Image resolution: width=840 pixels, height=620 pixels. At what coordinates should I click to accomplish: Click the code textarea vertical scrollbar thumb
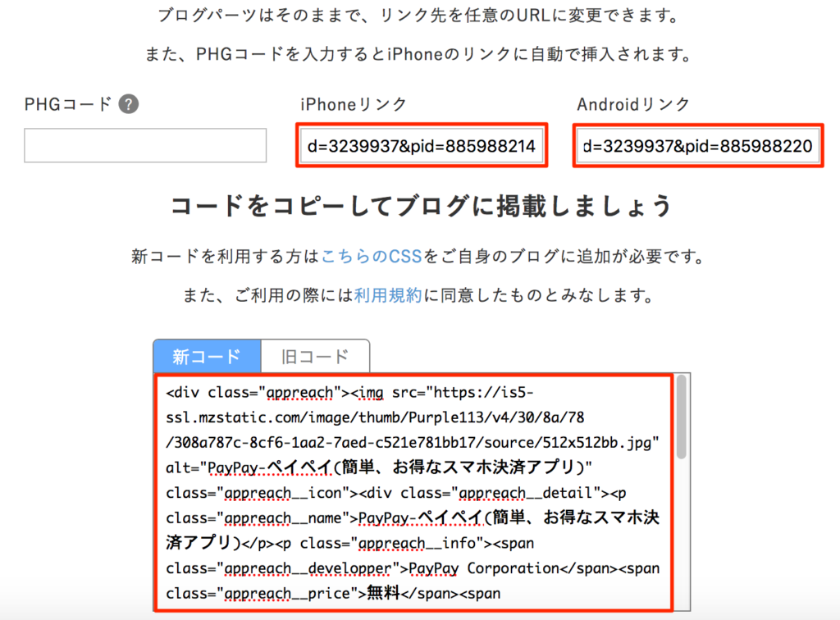tap(682, 417)
